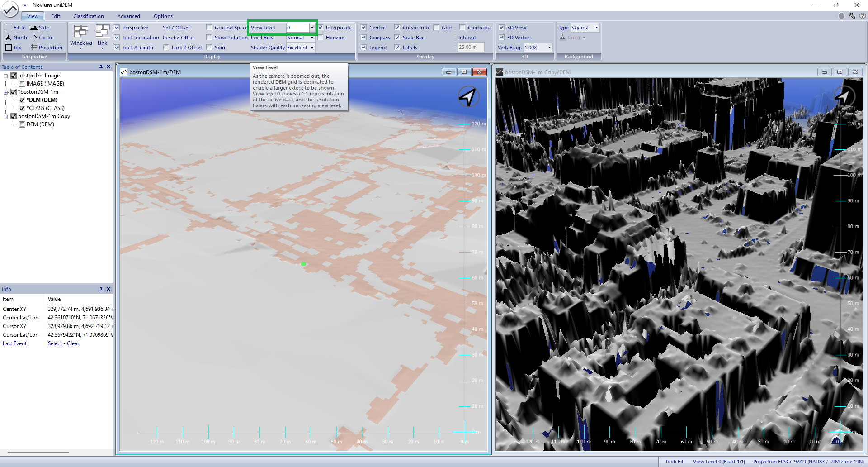Open the View ribbon tab
868x467 pixels.
pyautogui.click(x=33, y=16)
